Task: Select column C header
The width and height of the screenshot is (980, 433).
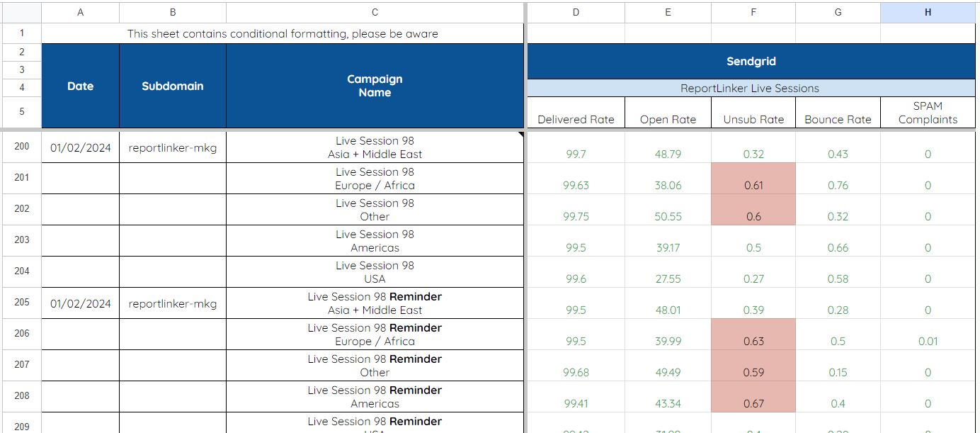Action: click(375, 12)
